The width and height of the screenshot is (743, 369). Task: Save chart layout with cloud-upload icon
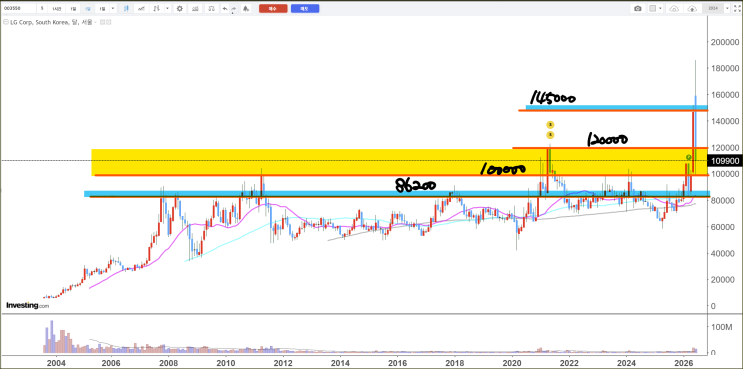pyautogui.click(x=692, y=8)
